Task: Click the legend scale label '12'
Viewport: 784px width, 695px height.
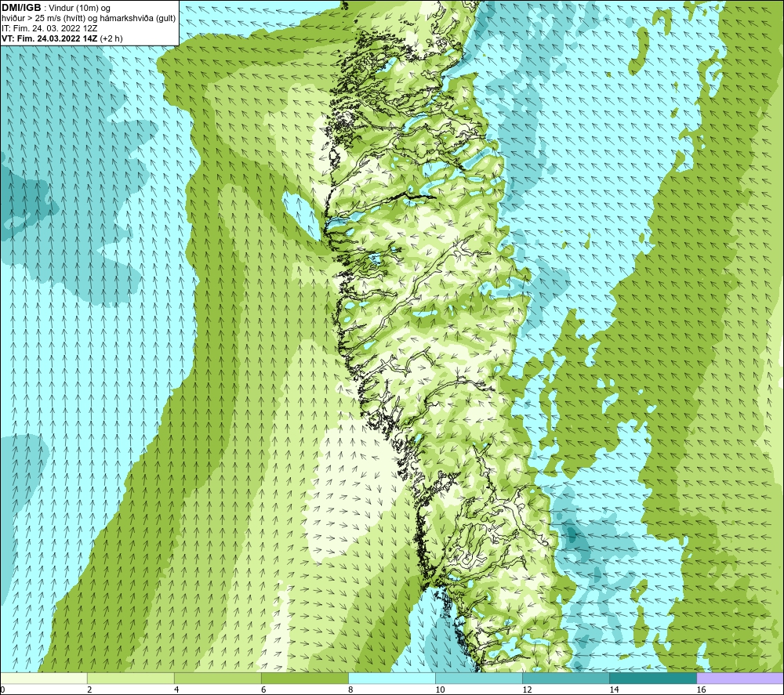Action: pyautogui.click(x=527, y=690)
